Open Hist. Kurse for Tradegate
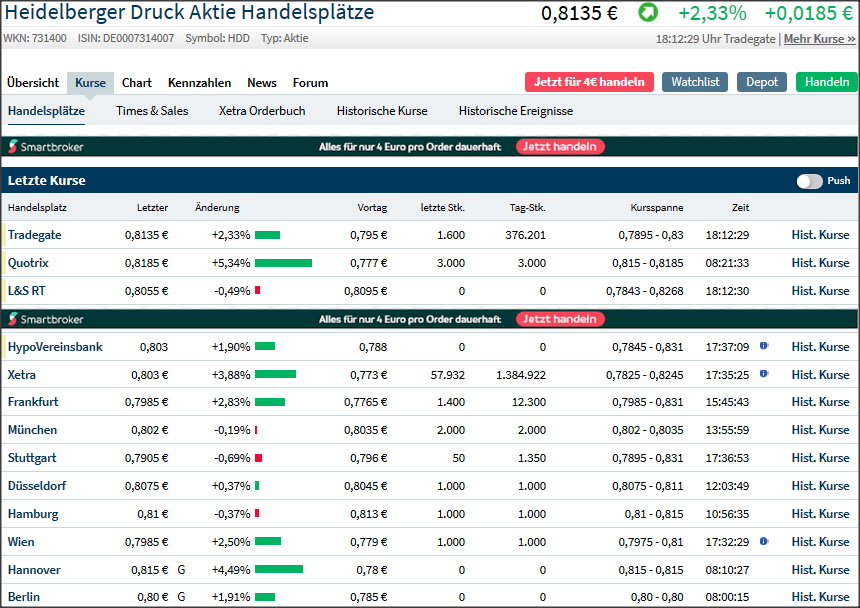Screen dimensions: 860x608 tap(820, 235)
